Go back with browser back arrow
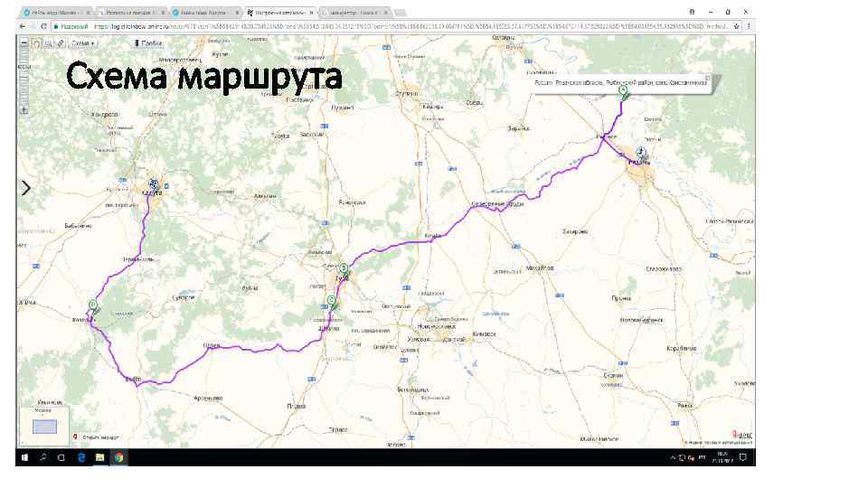The width and height of the screenshot is (868, 488). pyautogui.click(x=22, y=26)
